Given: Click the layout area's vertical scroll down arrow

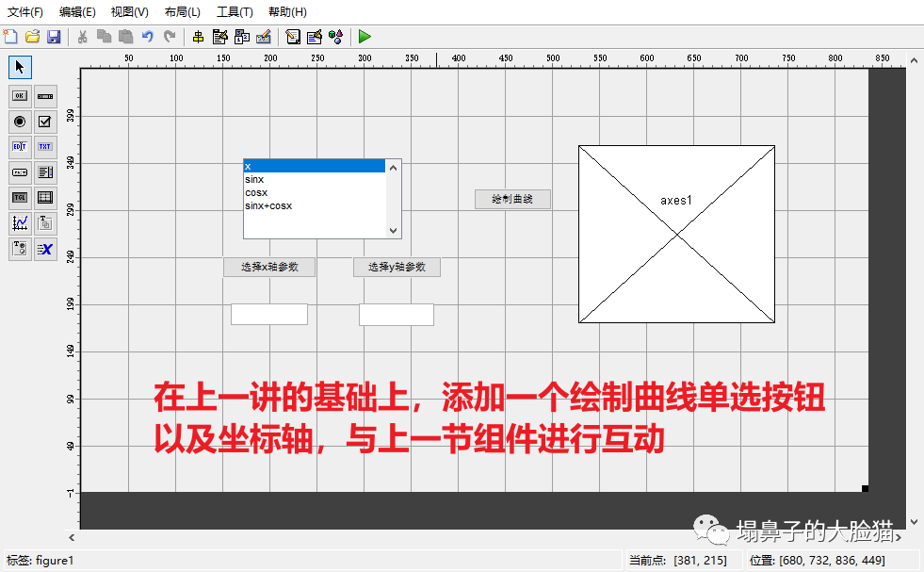Looking at the screenshot, I should [x=914, y=522].
